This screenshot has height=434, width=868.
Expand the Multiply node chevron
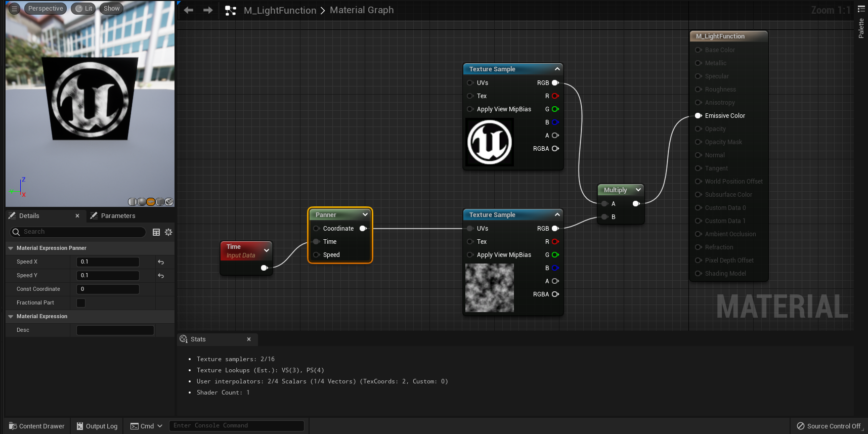(x=638, y=190)
